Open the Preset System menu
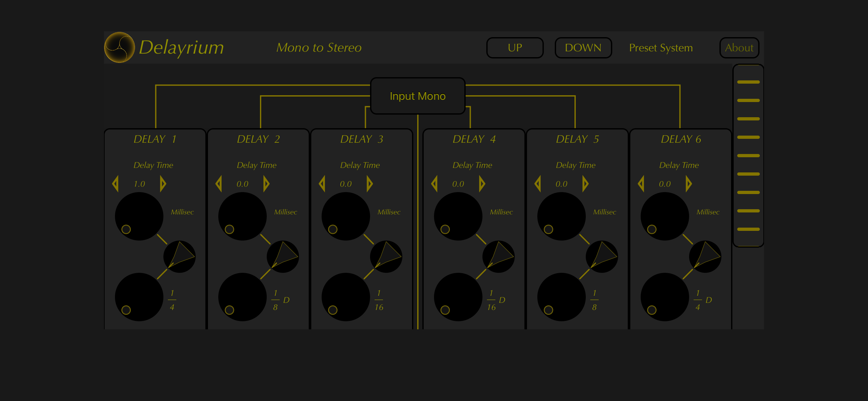868x401 pixels. tap(660, 48)
